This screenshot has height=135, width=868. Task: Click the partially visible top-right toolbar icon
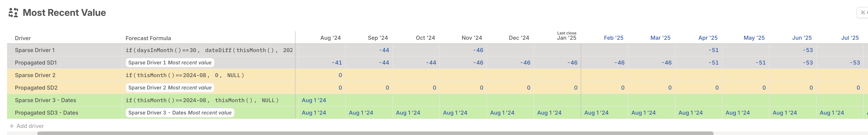coord(863,13)
